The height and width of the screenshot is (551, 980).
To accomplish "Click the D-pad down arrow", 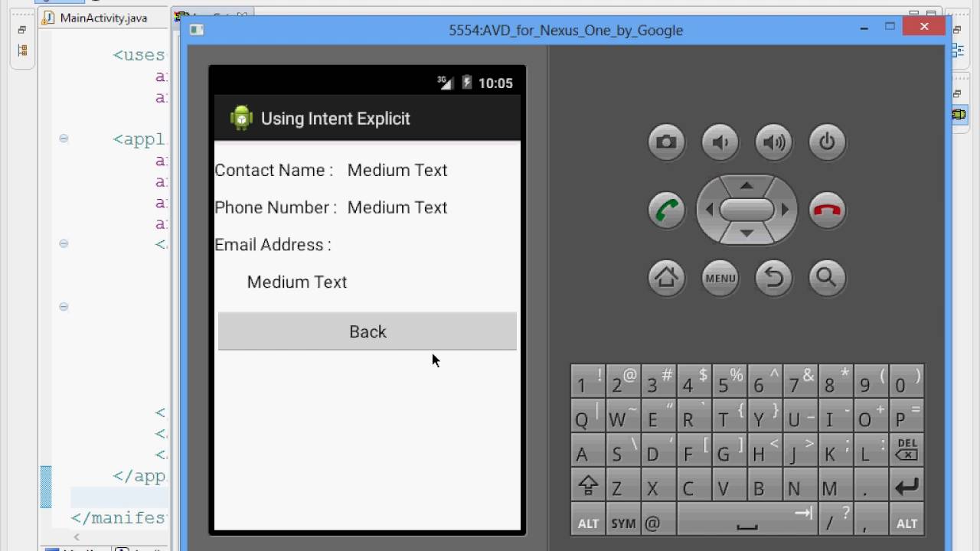I will pyautogui.click(x=746, y=233).
